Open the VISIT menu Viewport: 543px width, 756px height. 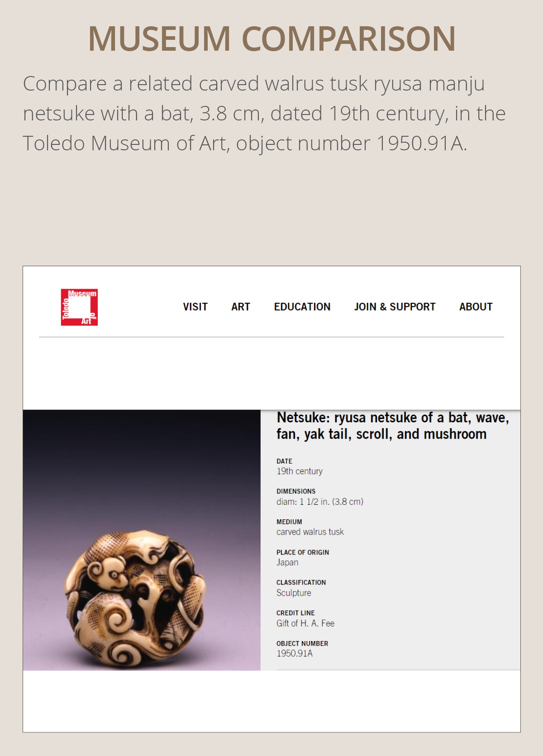(x=194, y=306)
